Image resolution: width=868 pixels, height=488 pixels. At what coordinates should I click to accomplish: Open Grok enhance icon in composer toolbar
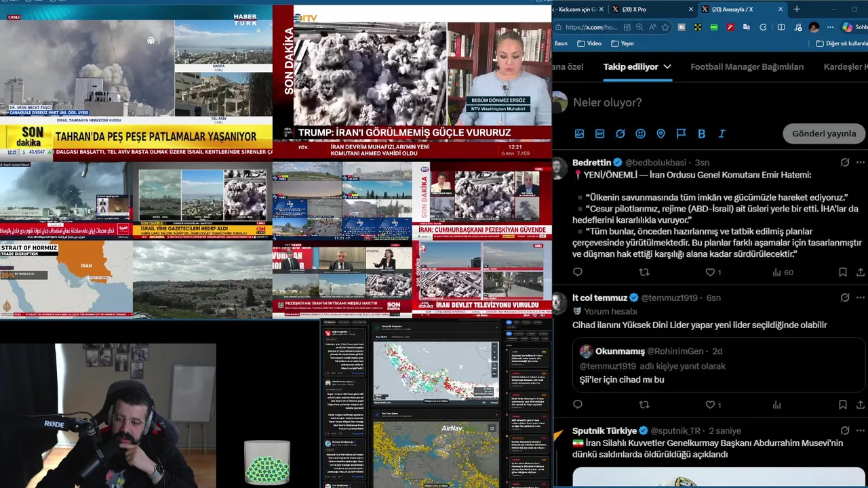pyautogui.click(x=620, y=134)
